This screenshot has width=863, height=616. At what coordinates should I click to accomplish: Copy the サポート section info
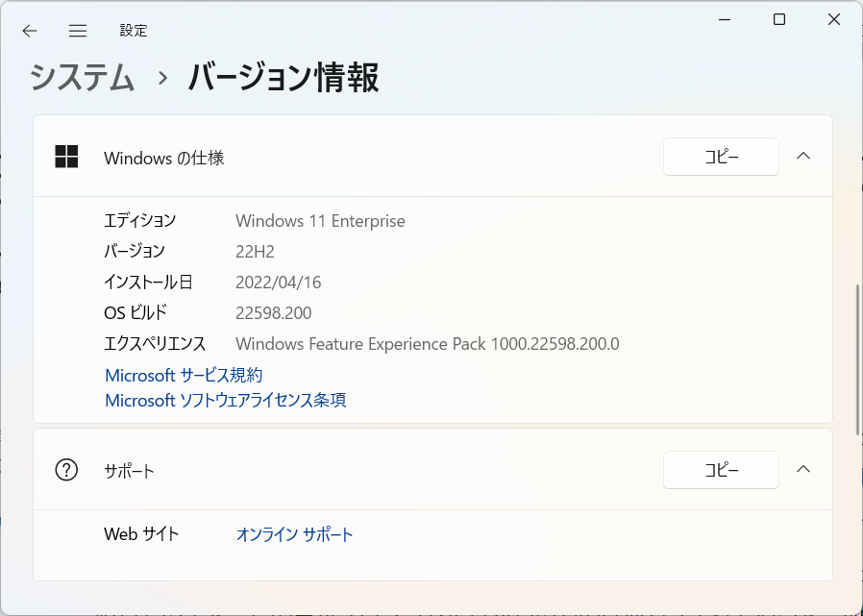tap(721, 470)
